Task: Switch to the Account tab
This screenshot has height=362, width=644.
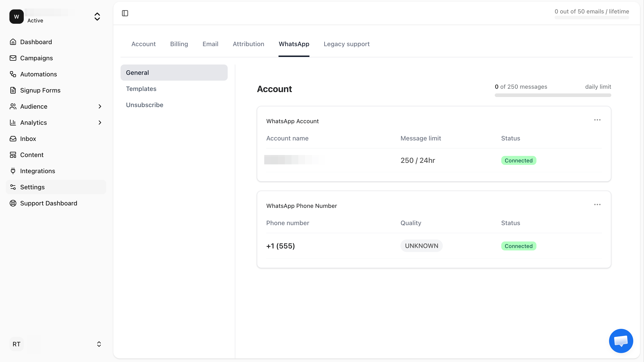Action: [x=143, y=44]
